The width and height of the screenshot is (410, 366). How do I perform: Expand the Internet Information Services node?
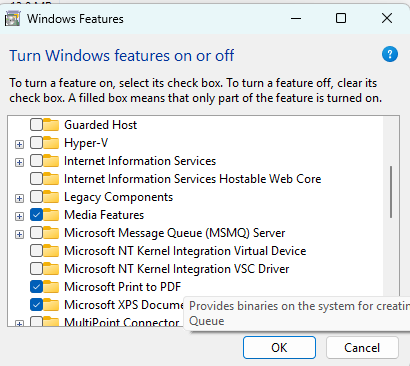coord(20,162)
